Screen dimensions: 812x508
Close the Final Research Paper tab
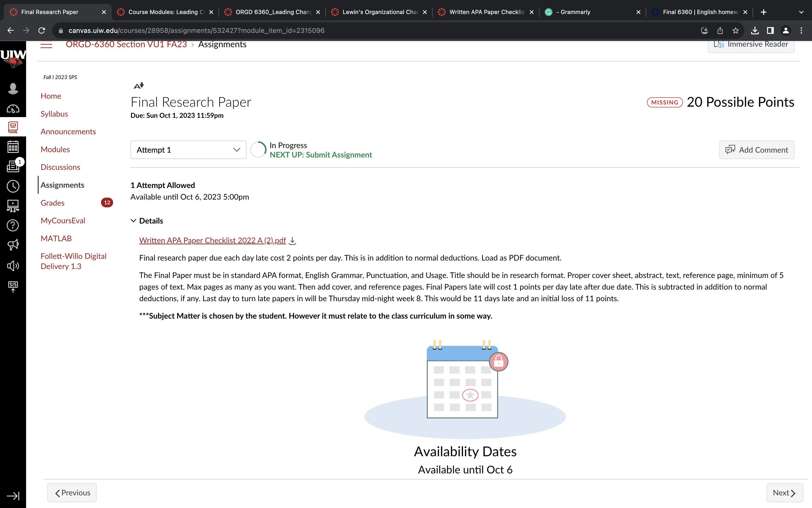(104, 12)
